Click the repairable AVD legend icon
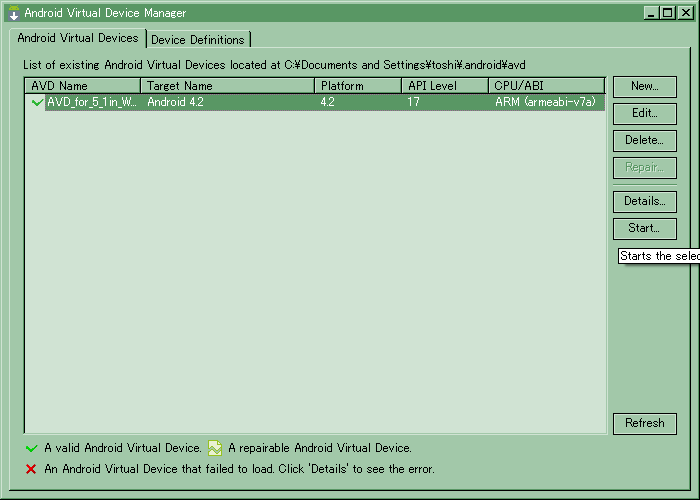The width and height of the screenshot is (700, 500). (x=215, y=448)
